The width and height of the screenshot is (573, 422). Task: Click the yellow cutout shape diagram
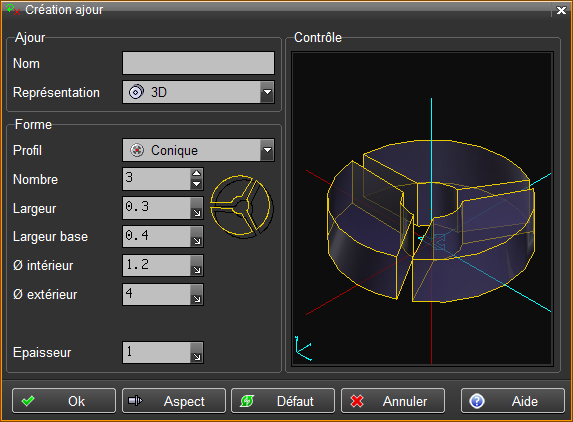242,206
